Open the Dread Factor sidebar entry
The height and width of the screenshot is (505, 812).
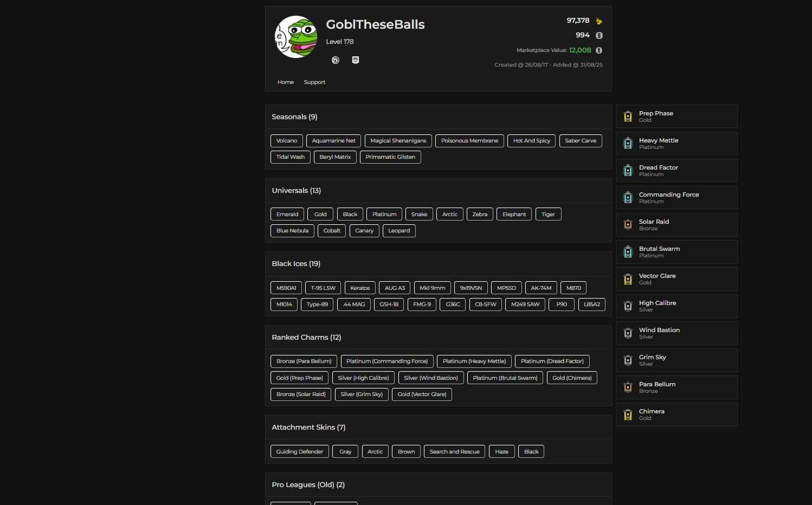tap(676, 171)
